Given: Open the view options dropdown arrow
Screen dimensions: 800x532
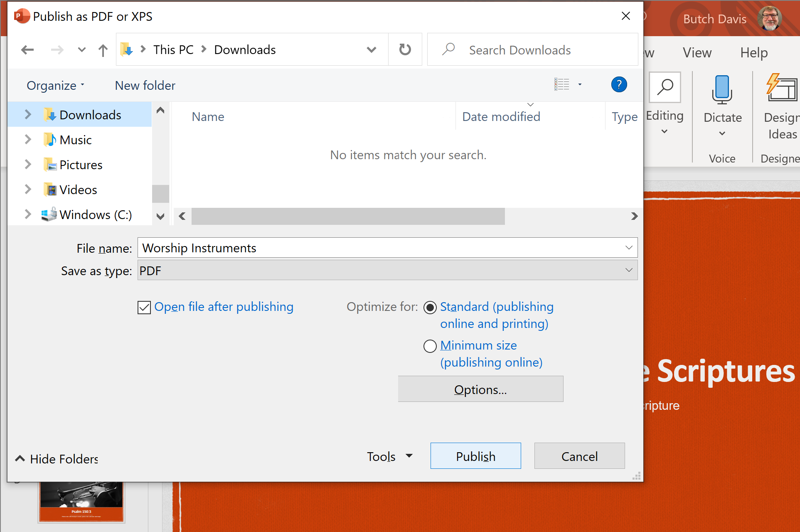Looking at the screenshot, I should point(580,84).
